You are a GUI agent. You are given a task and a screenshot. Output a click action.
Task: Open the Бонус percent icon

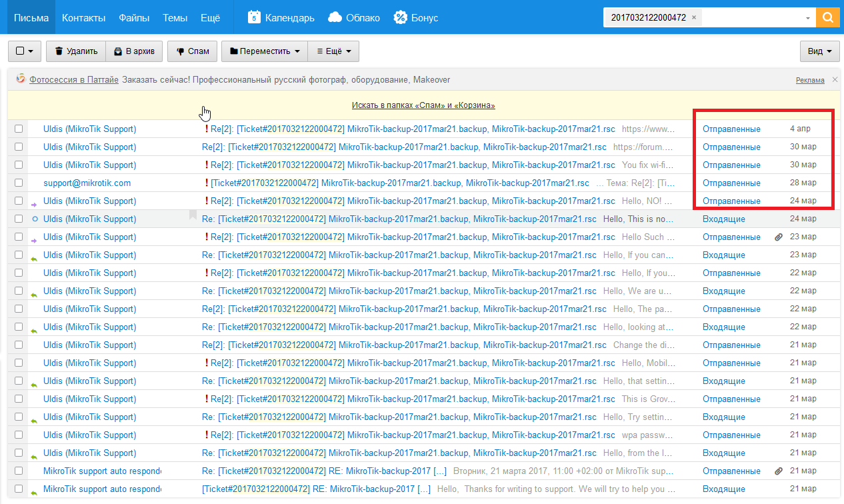click(400, 17)
